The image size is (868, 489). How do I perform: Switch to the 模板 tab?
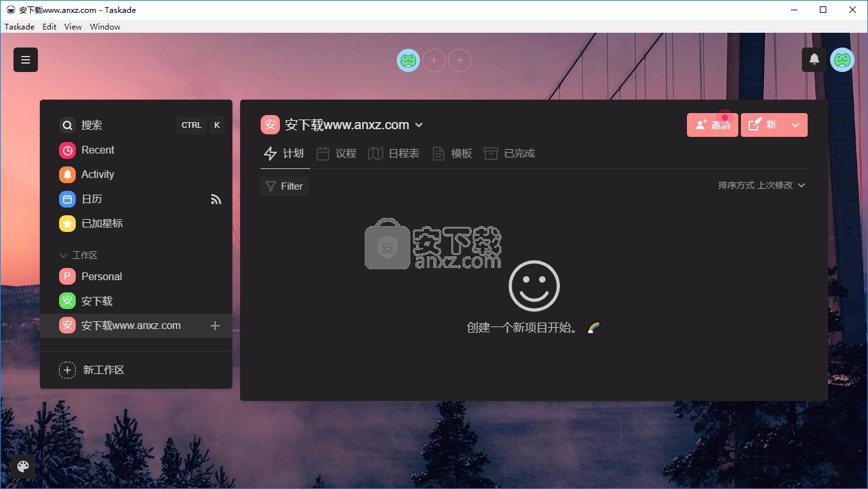453,154
